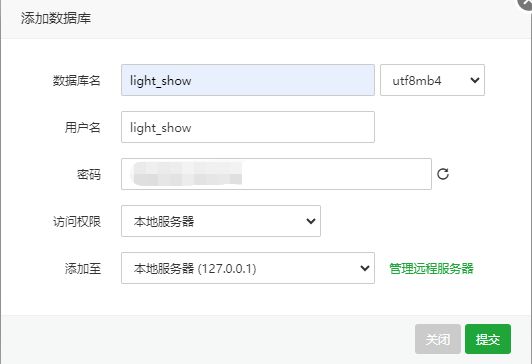
Task: Click the gray 关闭 button
Action: (x=438, y=339)
